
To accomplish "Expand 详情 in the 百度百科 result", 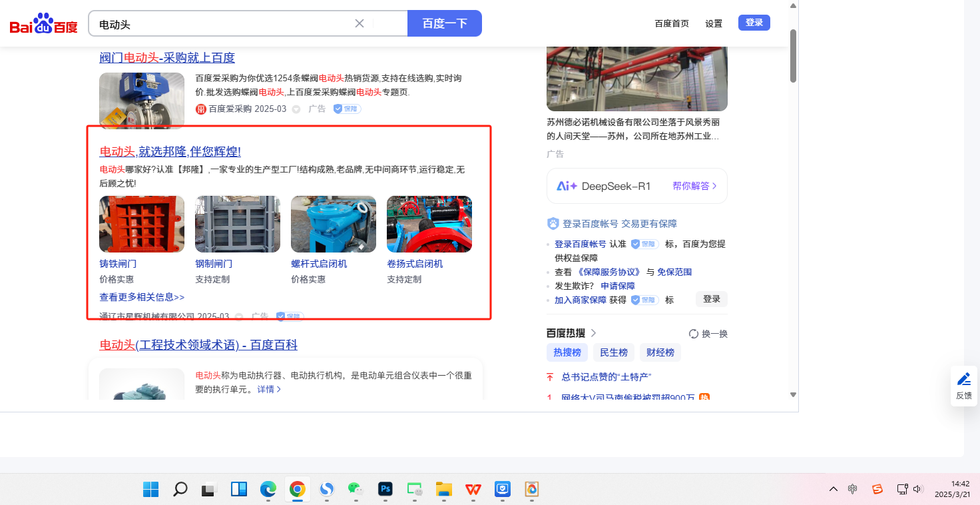I will click(x=269, y=389).
